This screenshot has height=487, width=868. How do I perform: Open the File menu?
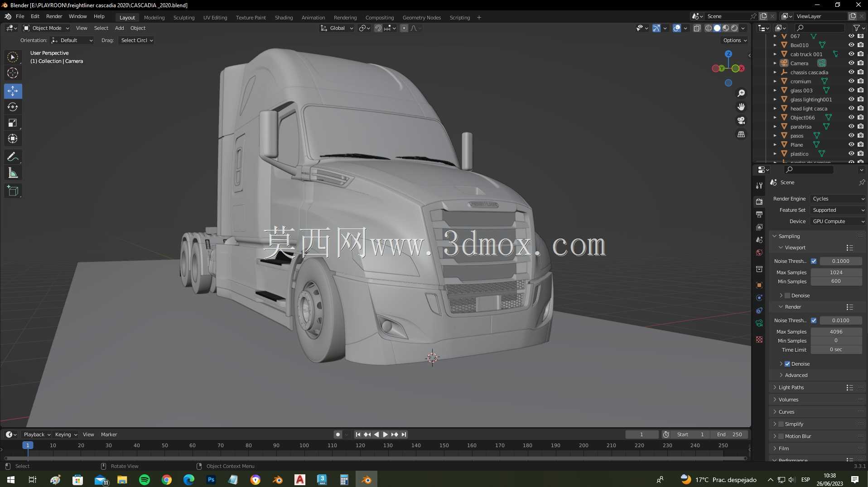pyautogui.click(x=20, y=16)
